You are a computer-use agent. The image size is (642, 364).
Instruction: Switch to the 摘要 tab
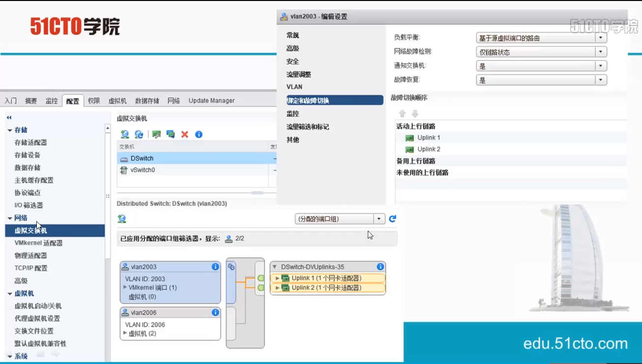(31, 101)
